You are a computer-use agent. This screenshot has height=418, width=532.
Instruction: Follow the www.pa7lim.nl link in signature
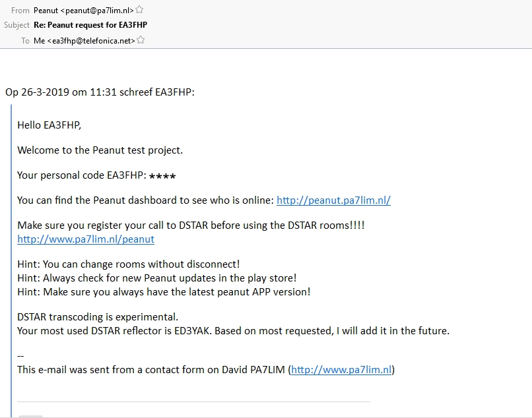tap(341, 370)
